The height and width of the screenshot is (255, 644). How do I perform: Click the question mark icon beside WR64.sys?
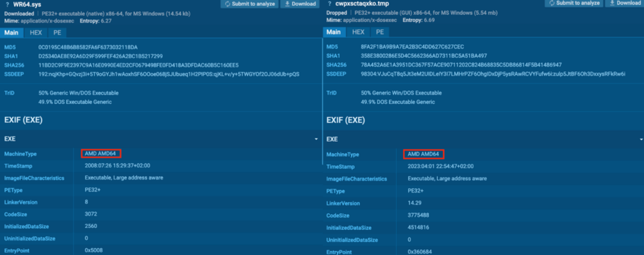tap(5, 4)
